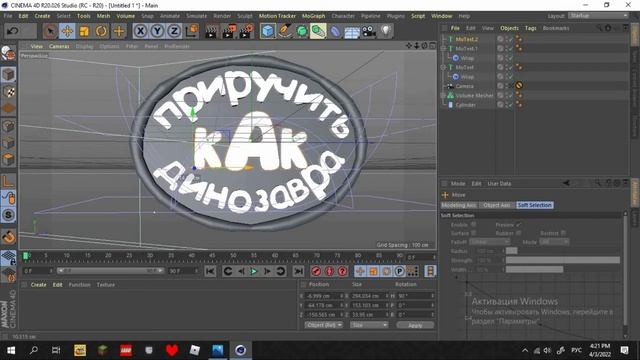The width and height of the screenshot is (640, 360).
Task: Expand Volume Mesher tree node
Action: 443,96
